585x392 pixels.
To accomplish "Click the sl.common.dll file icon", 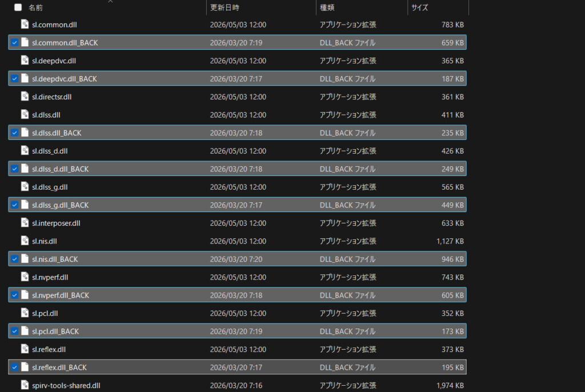I will coord(25,24).
